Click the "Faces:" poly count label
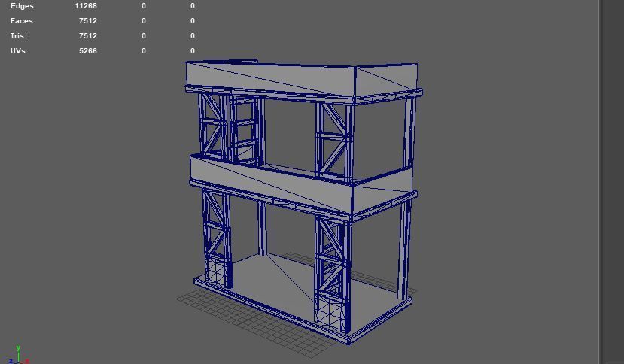 pos(23,21)
